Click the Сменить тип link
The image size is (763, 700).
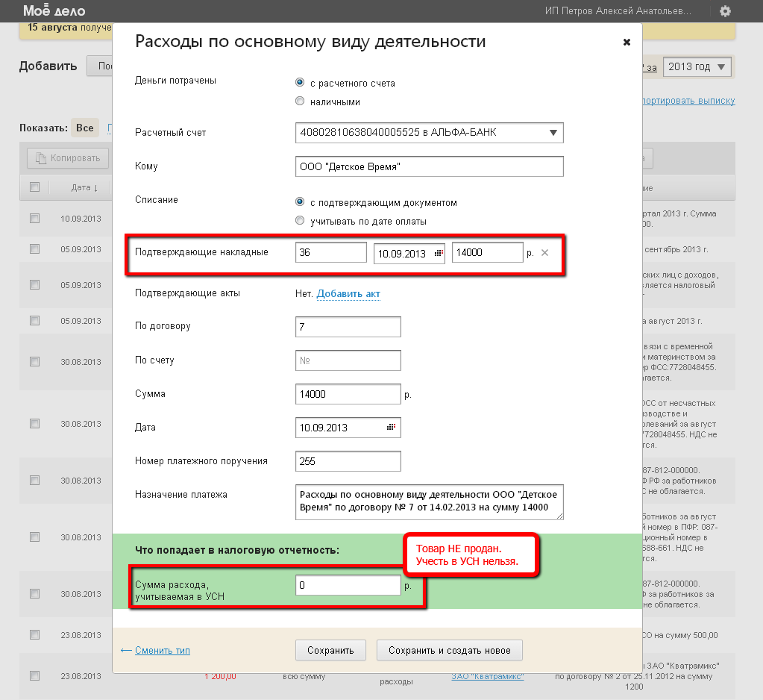tap(162, 650)
